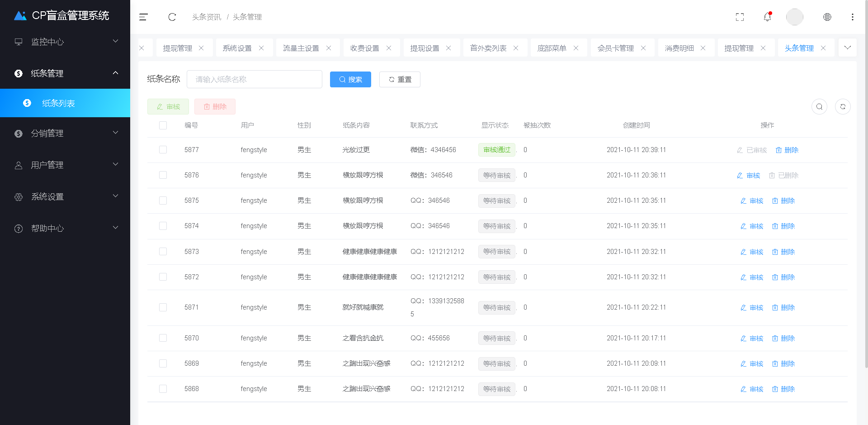The image size is (868, 425).
Task: Click the round search icon above the table
Action: [x=819, y=107]
